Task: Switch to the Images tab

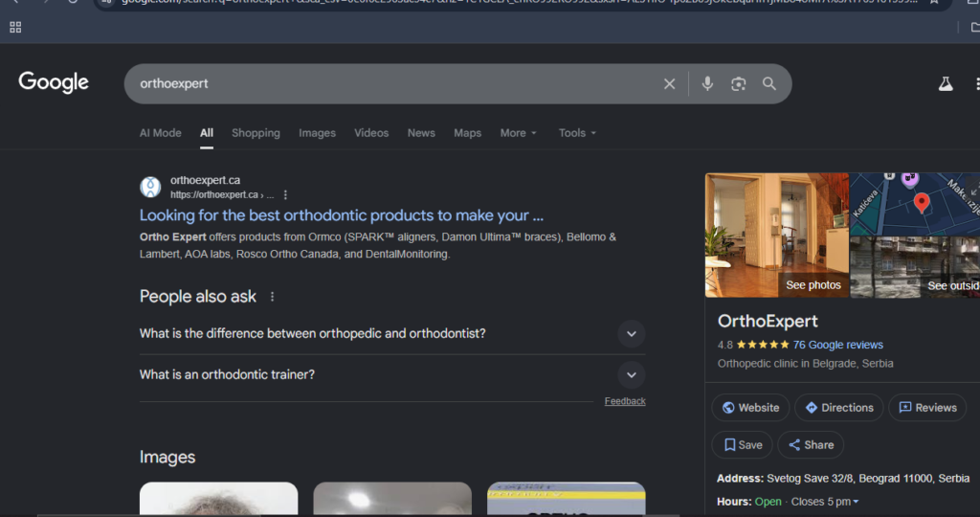Action: pos(317,133)
